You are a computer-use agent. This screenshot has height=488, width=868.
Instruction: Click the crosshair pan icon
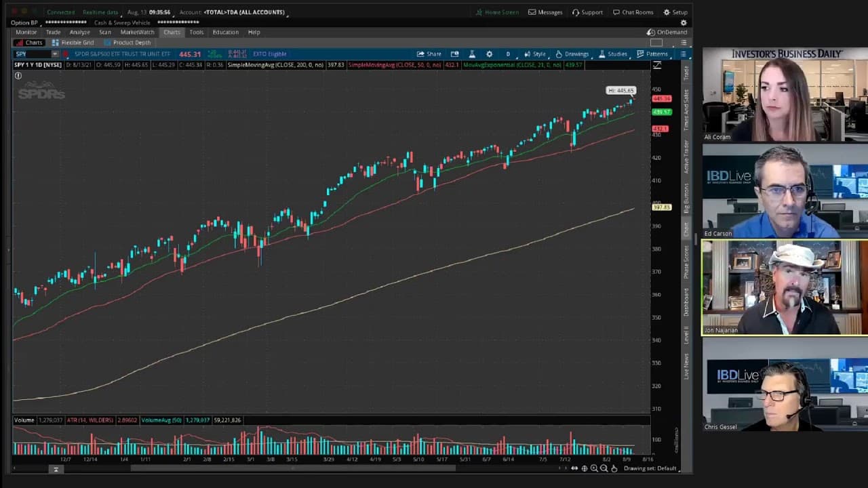click(585, 468)
